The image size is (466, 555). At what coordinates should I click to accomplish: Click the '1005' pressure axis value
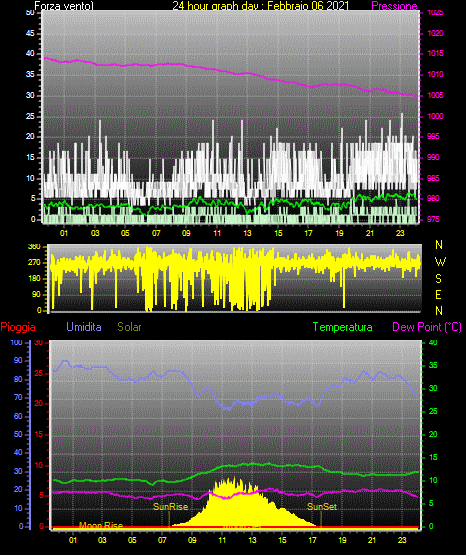(x=435, y=95)
